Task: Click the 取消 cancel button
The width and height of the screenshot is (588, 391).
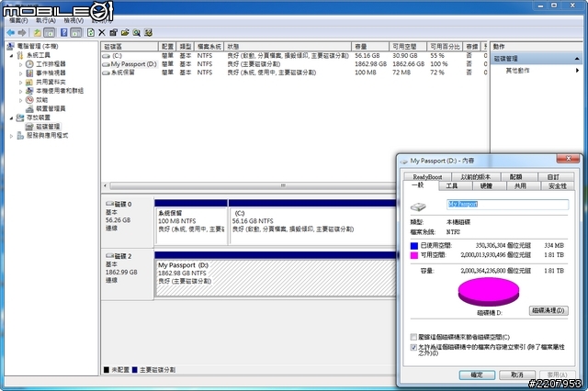Action: pyautogui.click(x=517, y=374)
